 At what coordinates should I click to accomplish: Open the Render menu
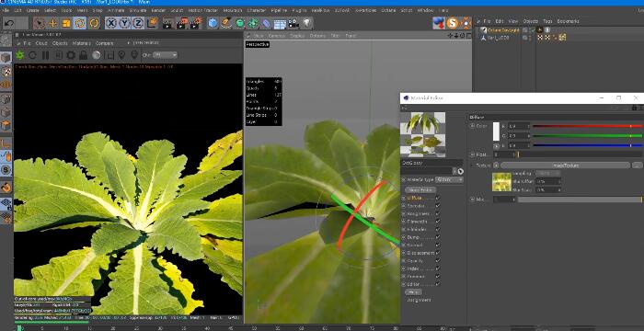[158, 10]
